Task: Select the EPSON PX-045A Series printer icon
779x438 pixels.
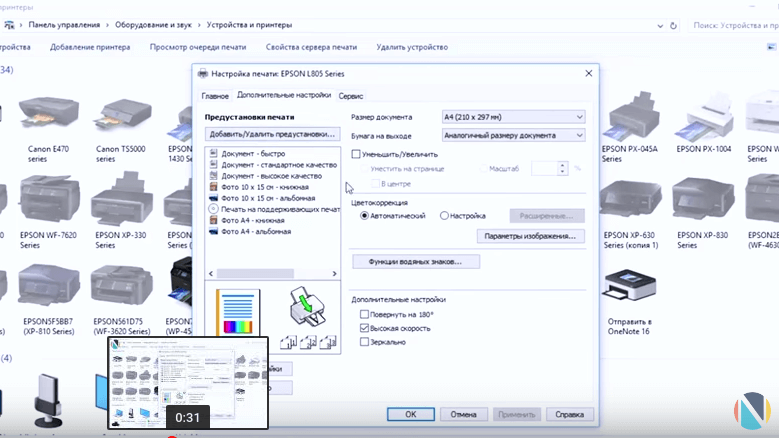Action: 631,115
